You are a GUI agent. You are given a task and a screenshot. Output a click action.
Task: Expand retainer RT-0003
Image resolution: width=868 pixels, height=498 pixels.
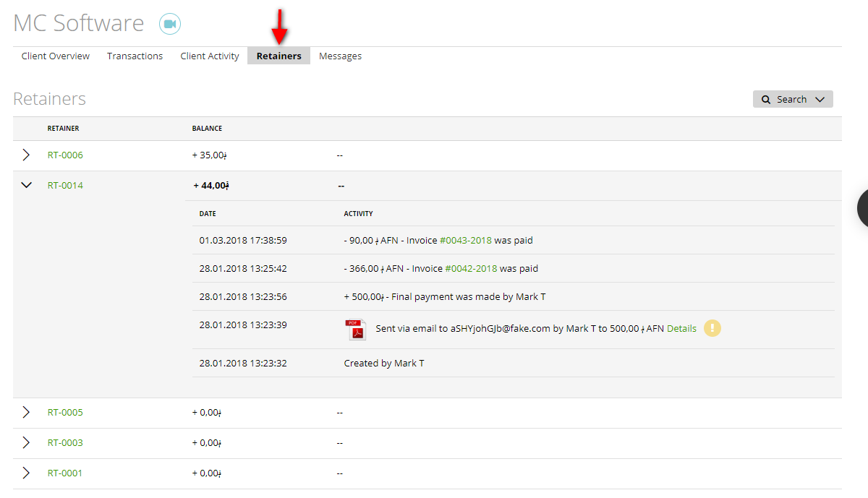tap(26, 442)
